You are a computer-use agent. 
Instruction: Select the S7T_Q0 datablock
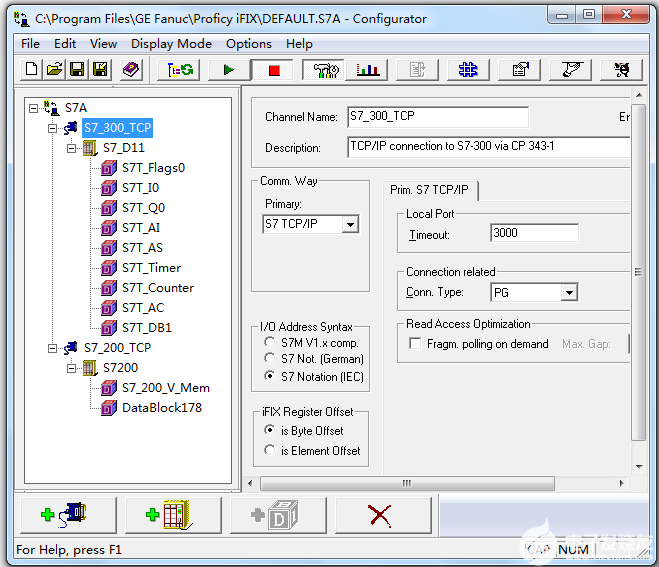(x=143, y=208)
